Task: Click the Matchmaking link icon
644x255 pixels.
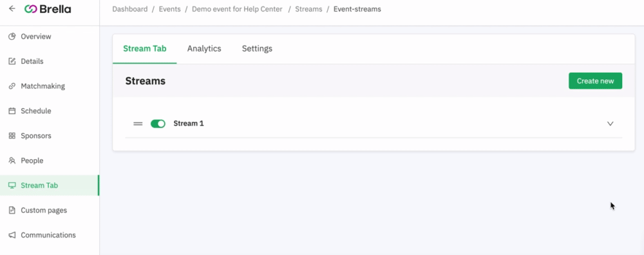Action: pyautogui.click(x=12, y=86)
